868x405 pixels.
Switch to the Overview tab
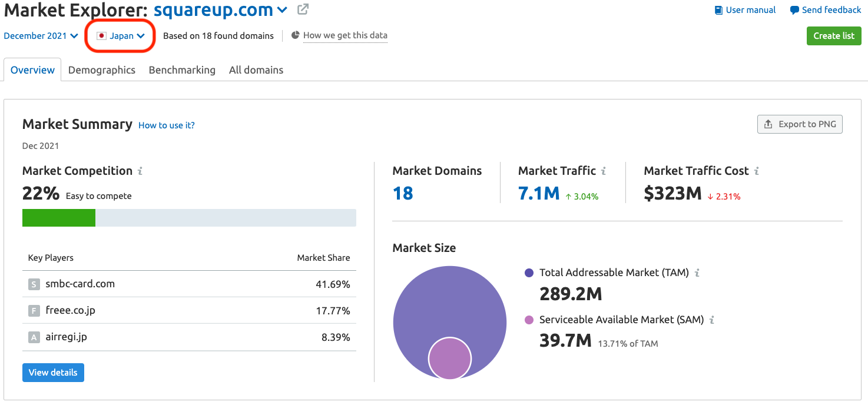click(32, 70)
